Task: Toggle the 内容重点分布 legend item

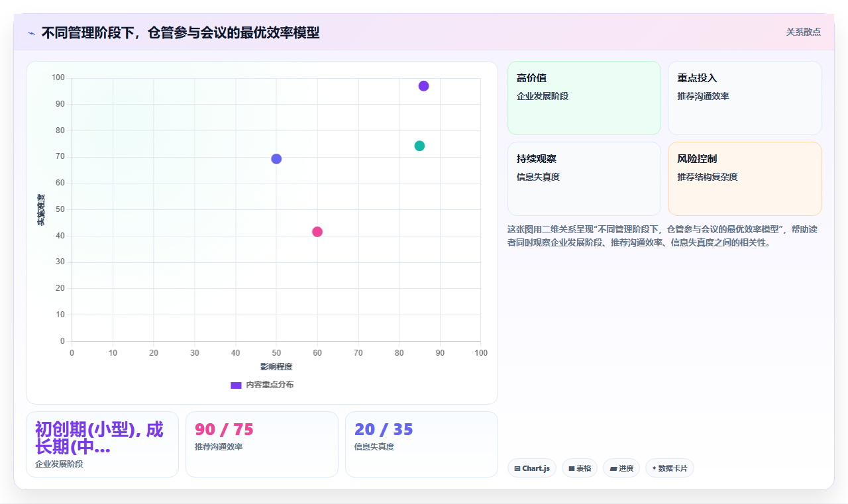Action: (262, 385)
